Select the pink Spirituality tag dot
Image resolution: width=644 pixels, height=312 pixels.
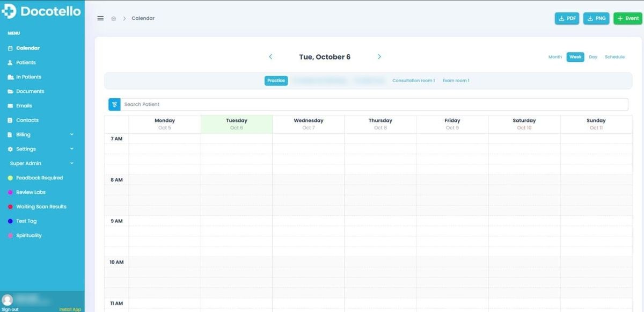(x=10, y=236)
